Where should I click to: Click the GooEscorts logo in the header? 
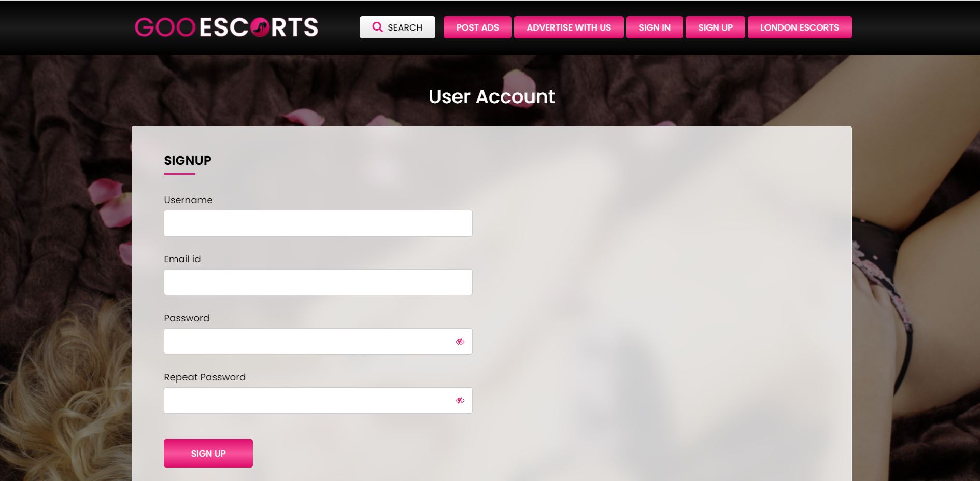pos(226,27)
